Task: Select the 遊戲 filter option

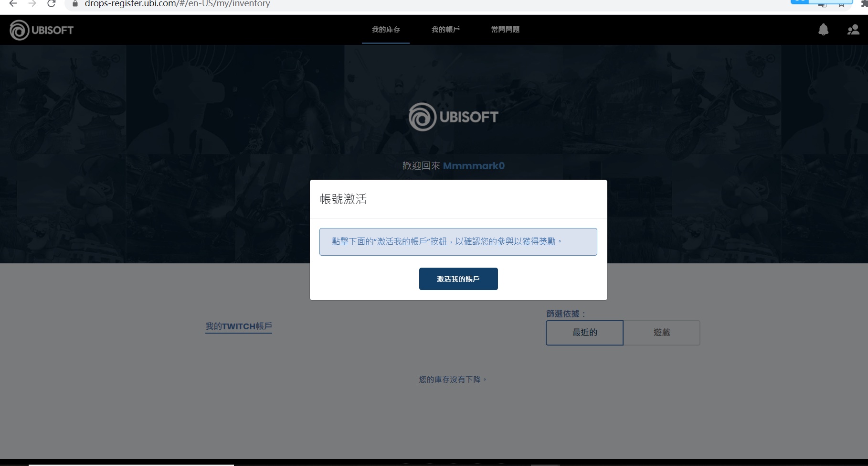Action: pyautogui.click(x=662, y=333)
